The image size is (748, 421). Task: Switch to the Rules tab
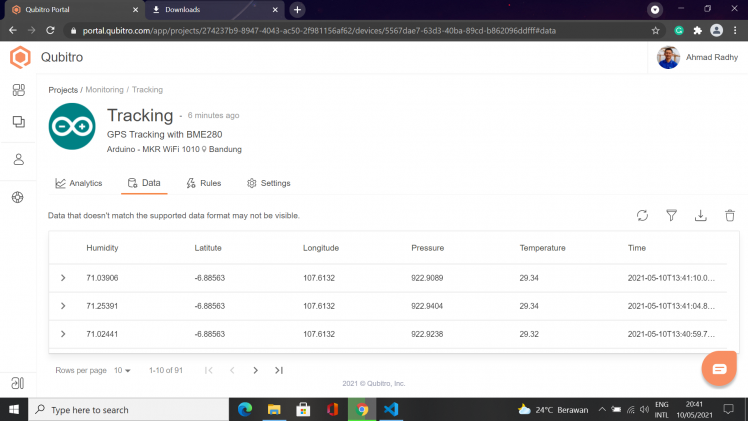204,183
